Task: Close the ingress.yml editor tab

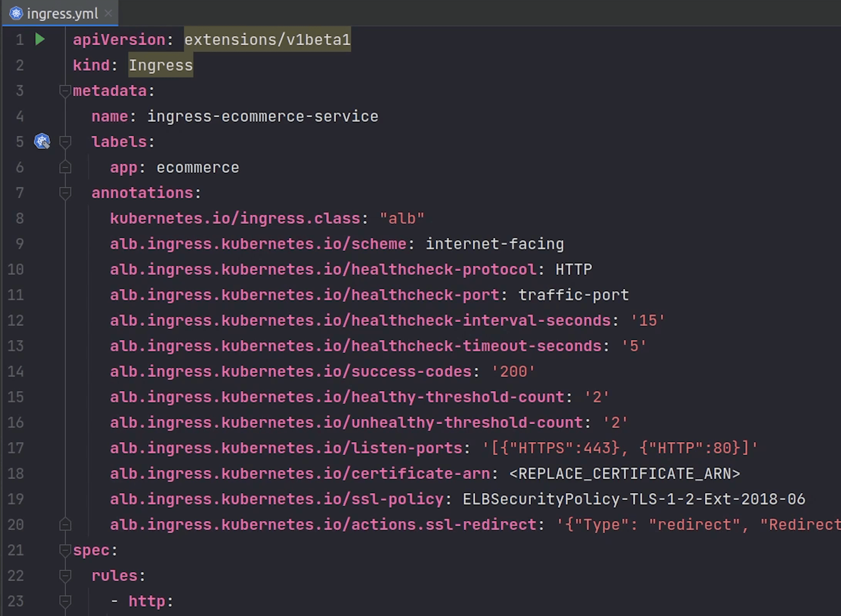Action: point(109,14)
